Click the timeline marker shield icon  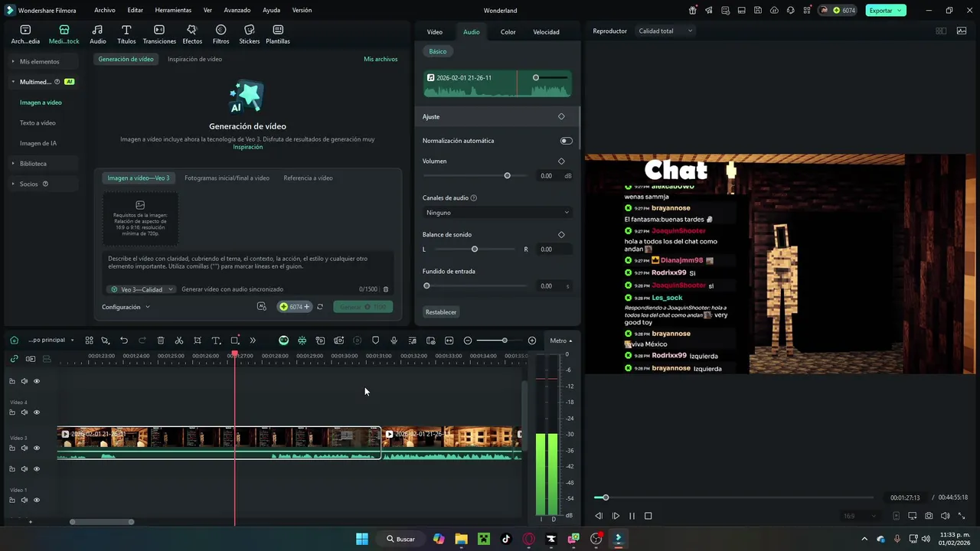pos(375,341)
